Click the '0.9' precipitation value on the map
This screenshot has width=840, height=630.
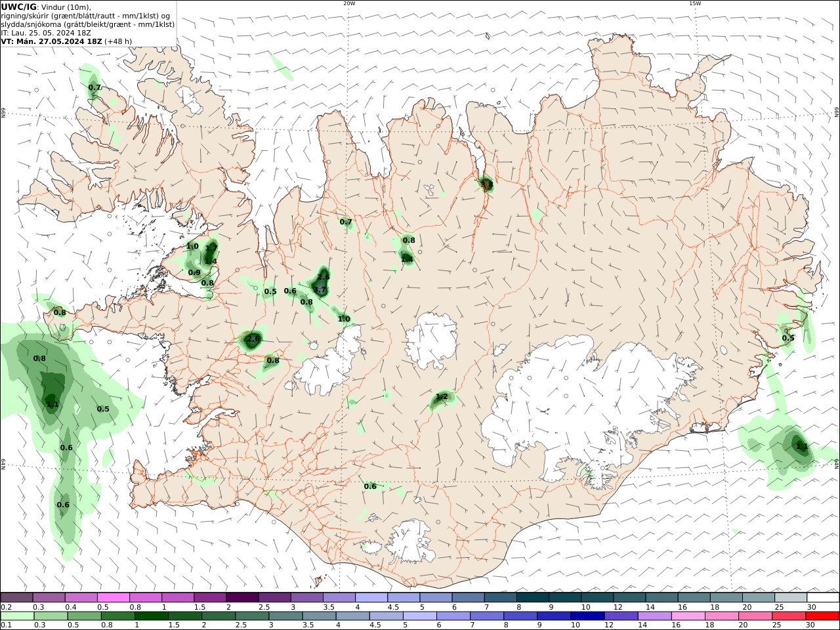pyautogui.click(x=194, y=272)
